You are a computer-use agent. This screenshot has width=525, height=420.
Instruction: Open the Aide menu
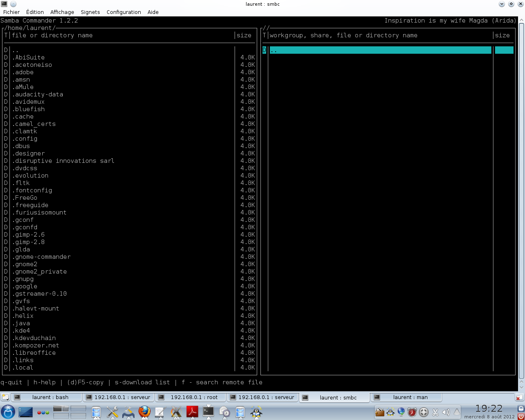tap(153, 12)
